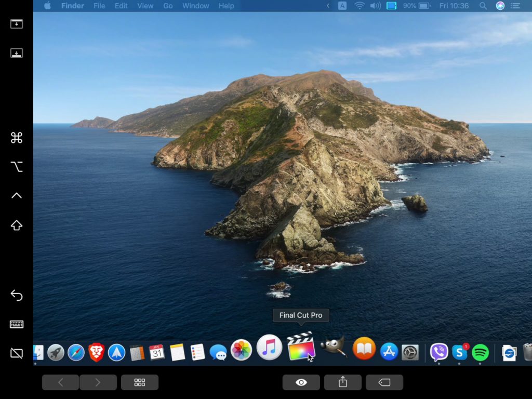Image resolution: width=532 pixels, height=399 pixels.
Task: Open Finder icon at Dock's left edge
Action: tap(38, 353)
